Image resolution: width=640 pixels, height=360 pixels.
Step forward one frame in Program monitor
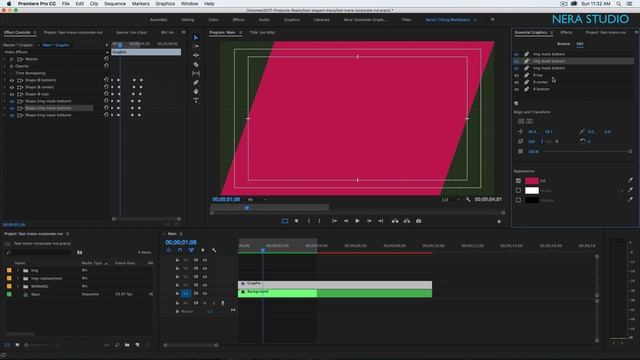click(369, 221)
